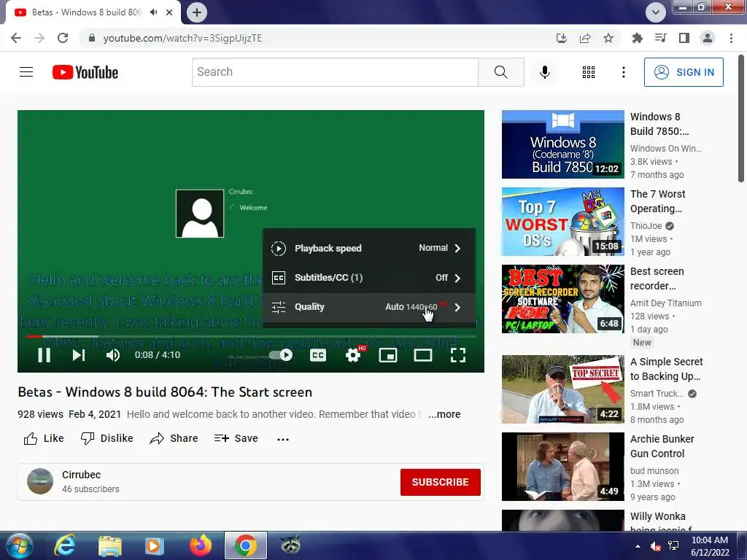The height and width of the screenshot is (560, 747).
Task: Open the Playback speed submenu
Action: [369, 248]
